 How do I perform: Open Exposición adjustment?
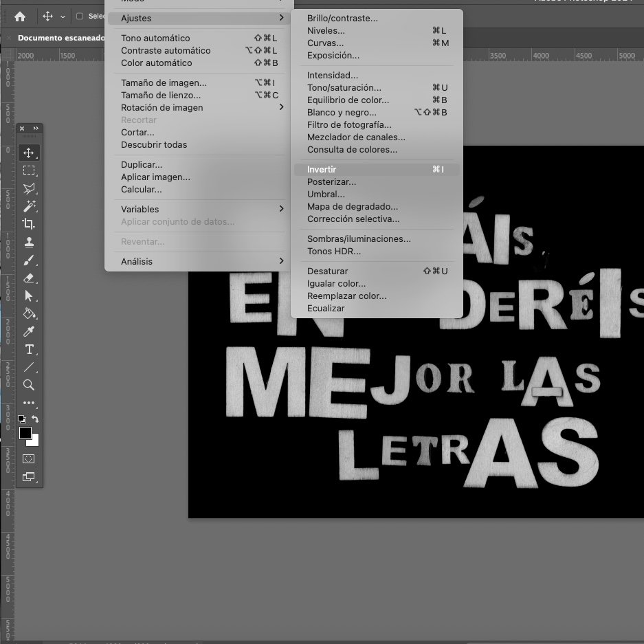pos(377,55)
